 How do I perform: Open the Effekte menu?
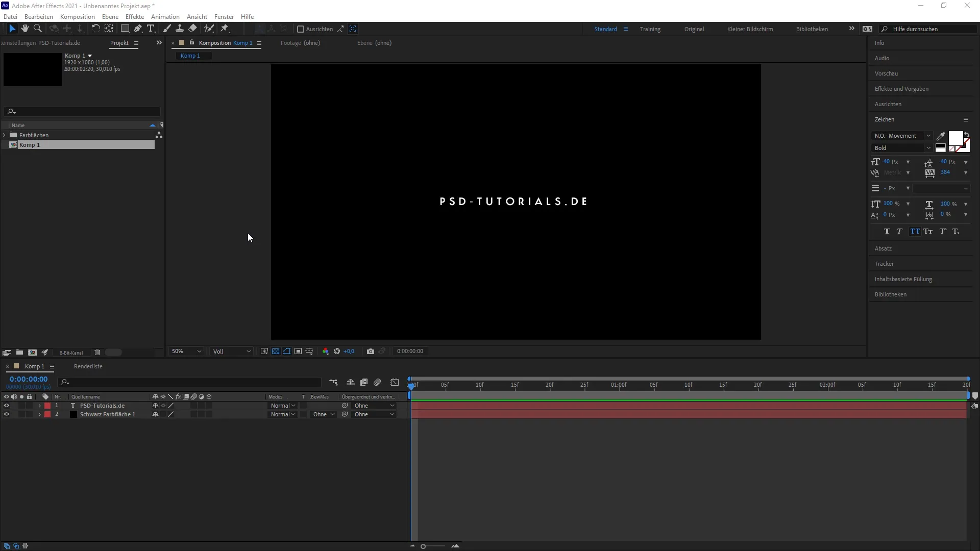(135, 16)
